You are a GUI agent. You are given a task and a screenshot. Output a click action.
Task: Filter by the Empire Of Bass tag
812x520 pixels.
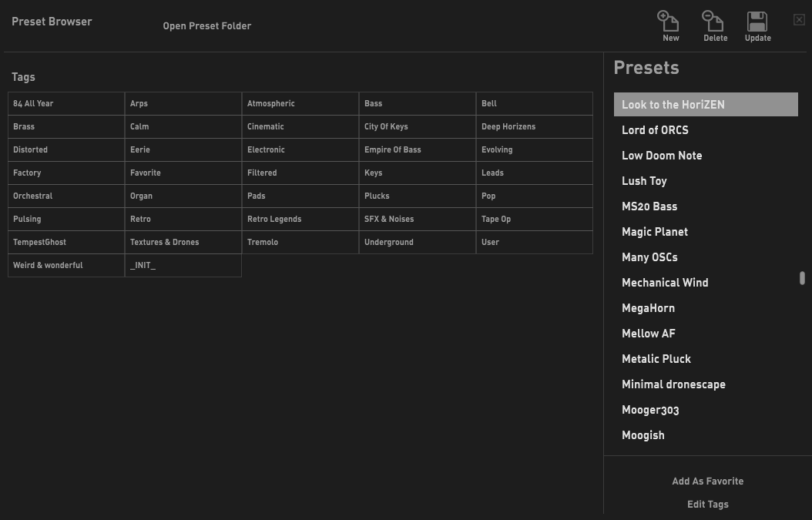418,150
